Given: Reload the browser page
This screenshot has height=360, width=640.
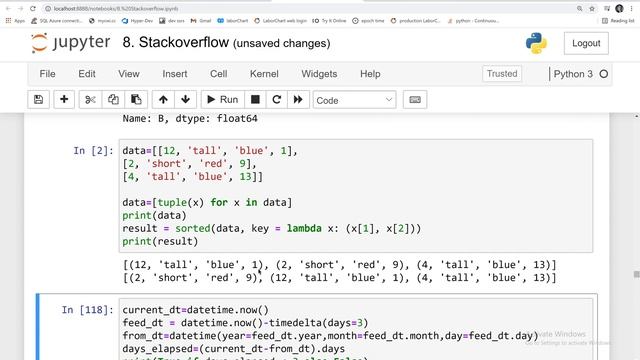Looking at the screenshot, I should click(x=33, y=9).
